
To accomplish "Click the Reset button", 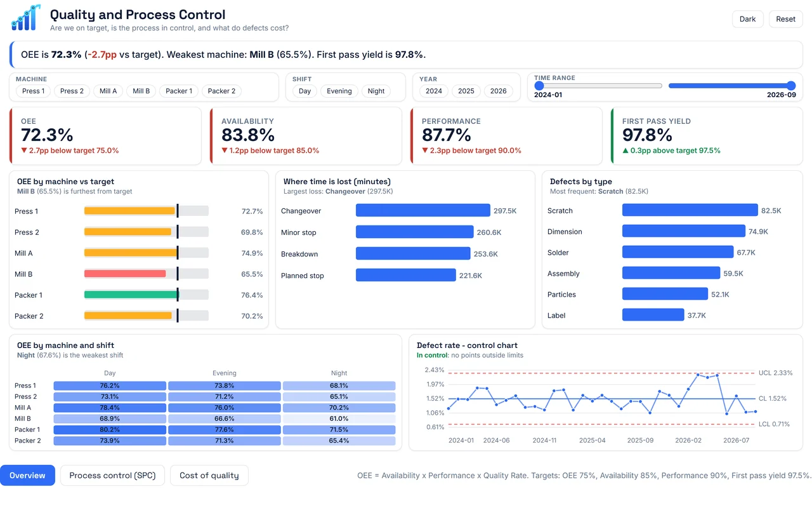I will [x=785, y=19].
